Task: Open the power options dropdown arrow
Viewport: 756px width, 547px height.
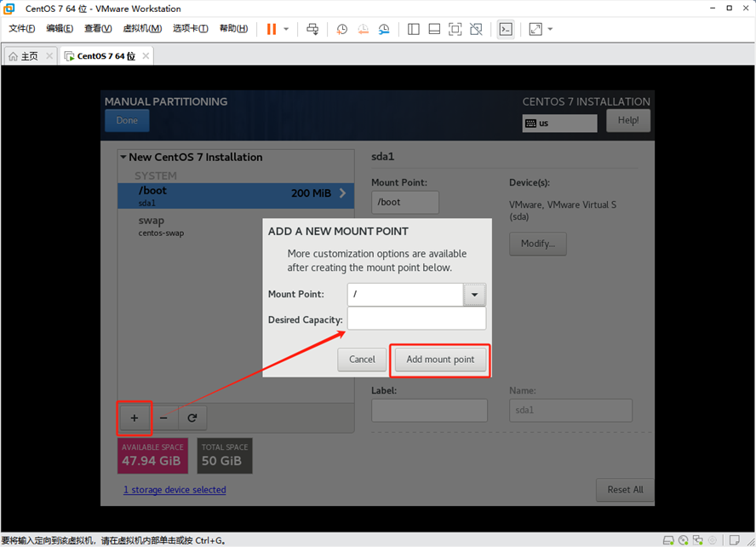Action: tap(286, 29)
